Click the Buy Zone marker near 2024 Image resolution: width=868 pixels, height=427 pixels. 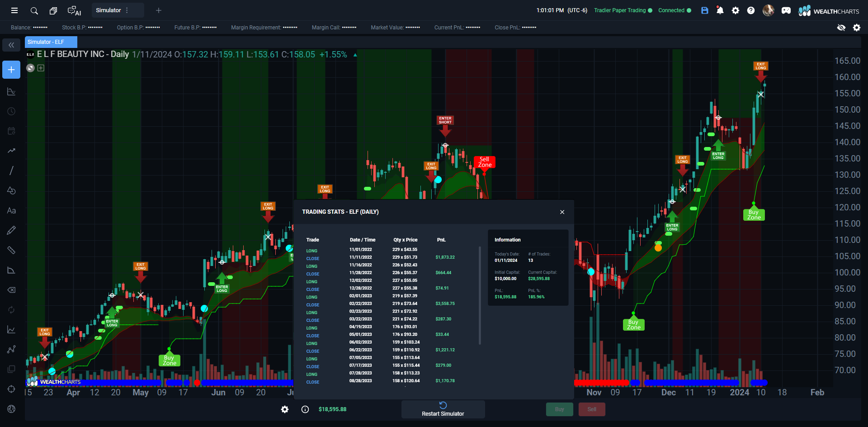(754, 215)
